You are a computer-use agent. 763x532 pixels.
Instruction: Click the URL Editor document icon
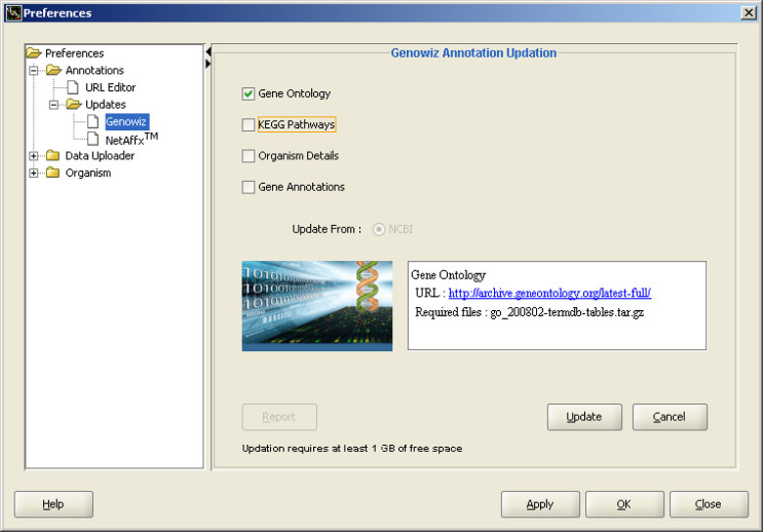(72, 87)
